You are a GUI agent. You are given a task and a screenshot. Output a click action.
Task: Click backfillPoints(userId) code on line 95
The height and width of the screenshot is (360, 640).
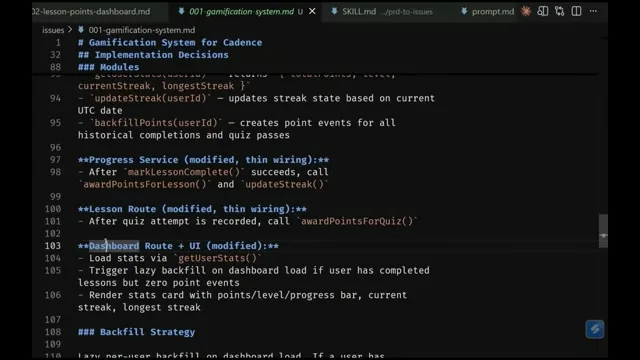156,123
